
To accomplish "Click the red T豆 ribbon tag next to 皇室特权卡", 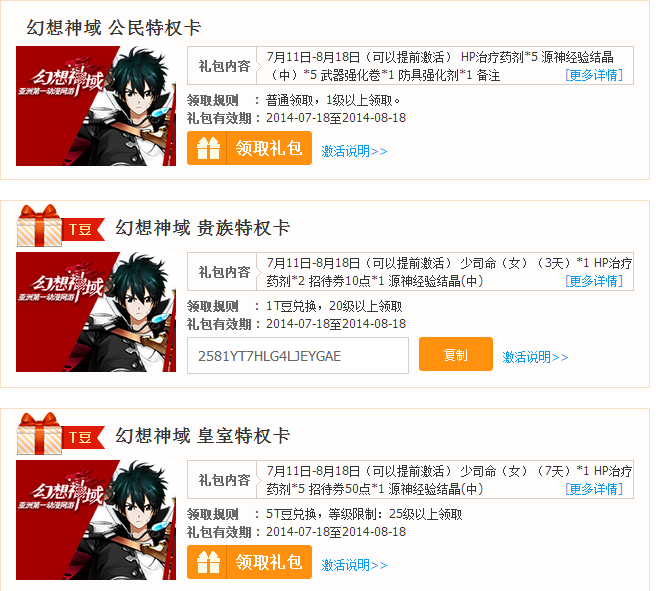I will point(83,437).
